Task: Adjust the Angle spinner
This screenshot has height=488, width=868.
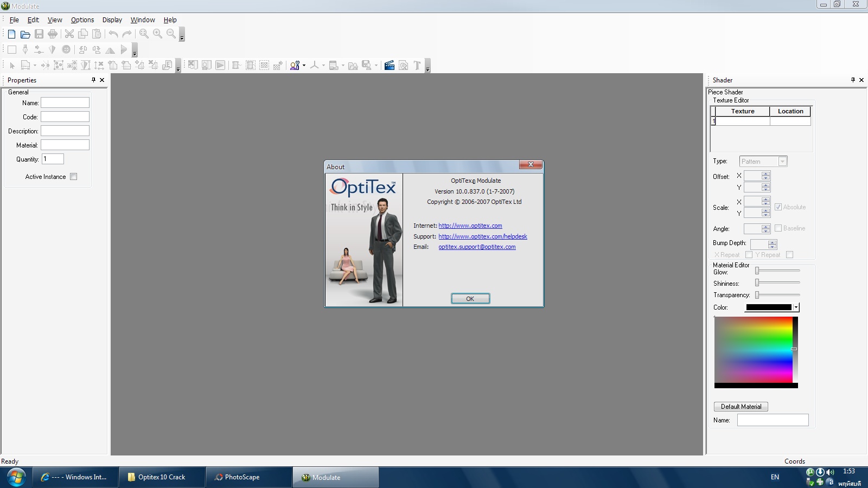Action: click(765, 229)
